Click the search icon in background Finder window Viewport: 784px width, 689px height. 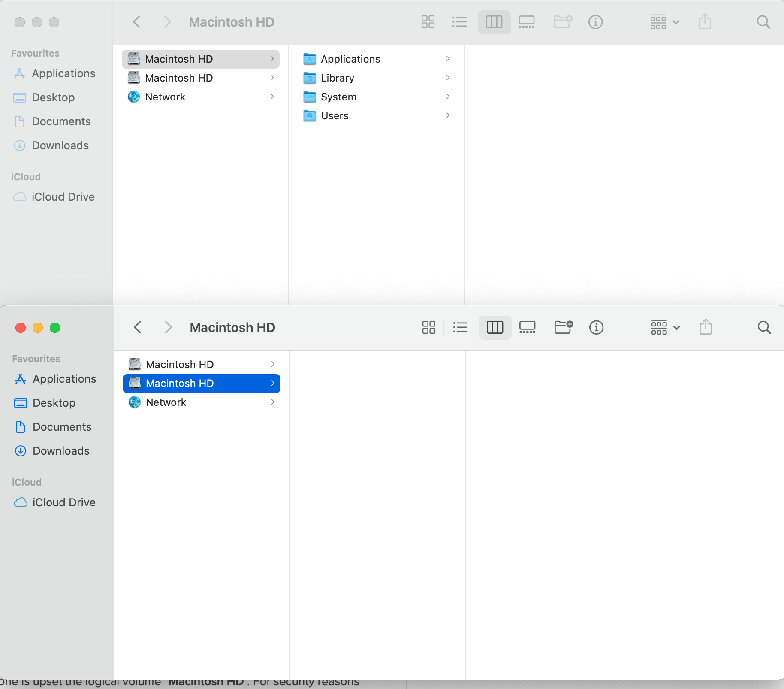pos(763,22)
